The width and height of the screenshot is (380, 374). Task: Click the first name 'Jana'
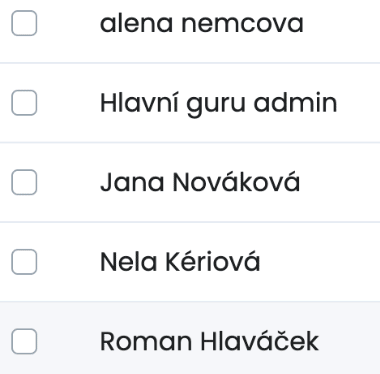pyautogui.click(x=132, y=183)
